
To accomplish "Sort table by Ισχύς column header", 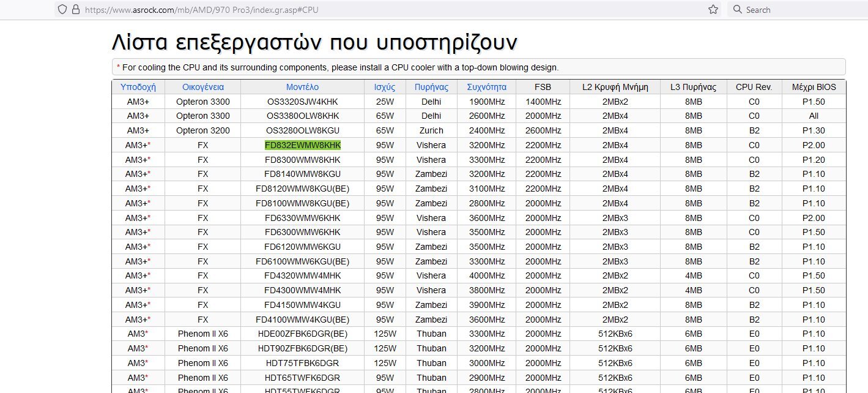I will 385,87.
